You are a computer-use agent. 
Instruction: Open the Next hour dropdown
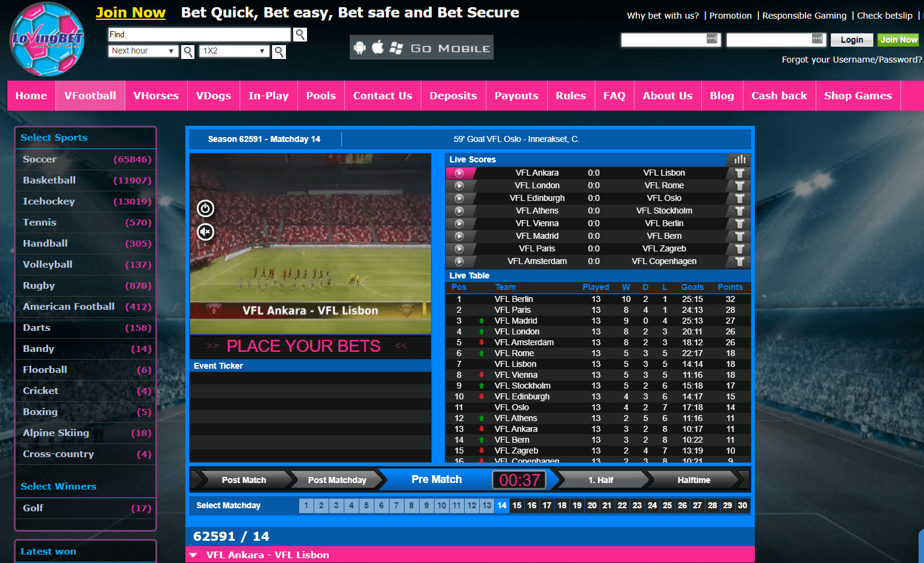tap(143, 51)
